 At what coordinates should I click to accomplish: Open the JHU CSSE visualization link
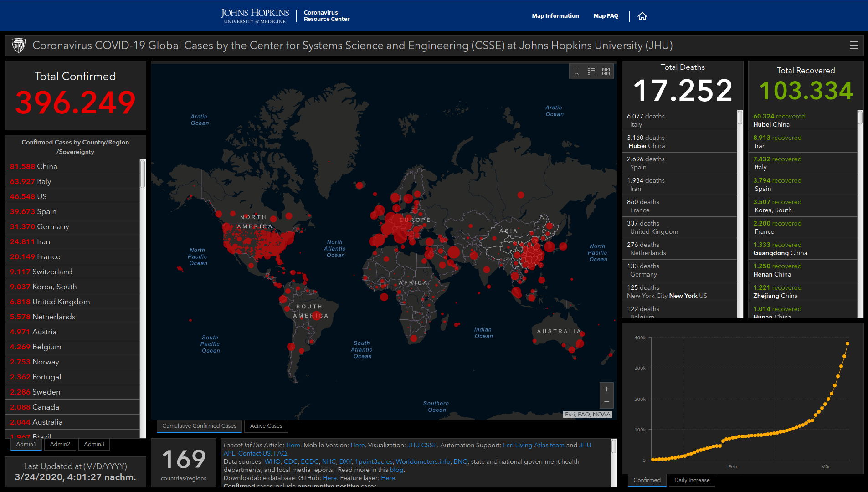[422, 445]
